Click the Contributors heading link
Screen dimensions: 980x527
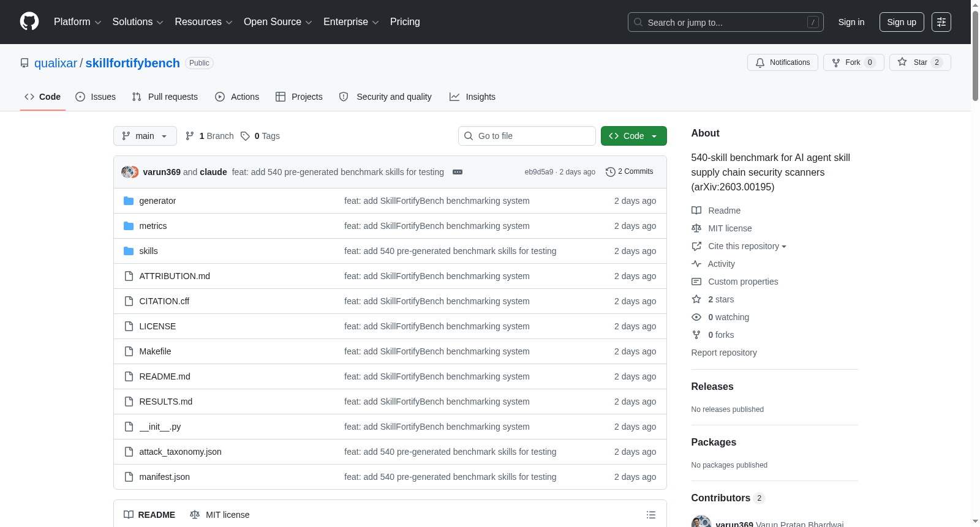tap(728, 498)
